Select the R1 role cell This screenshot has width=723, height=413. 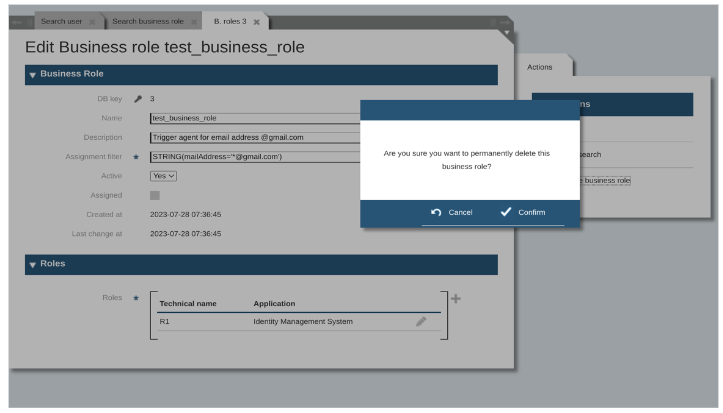pos(164,322)
